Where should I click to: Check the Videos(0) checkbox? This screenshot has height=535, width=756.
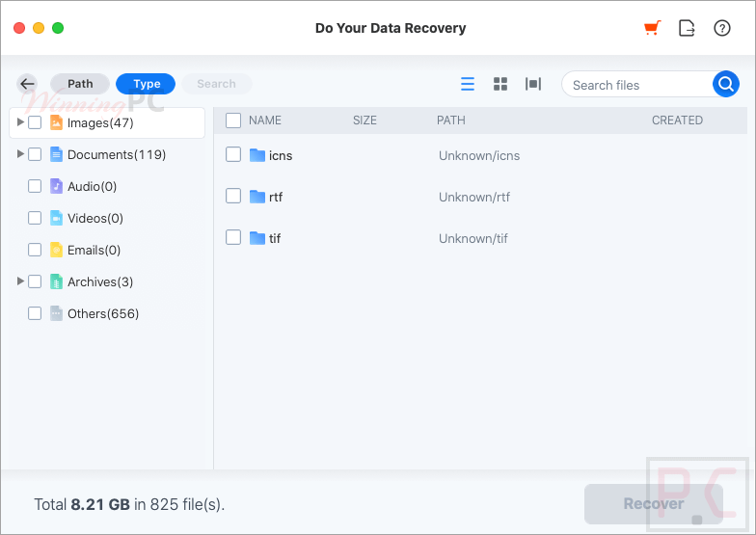point(35,218)
